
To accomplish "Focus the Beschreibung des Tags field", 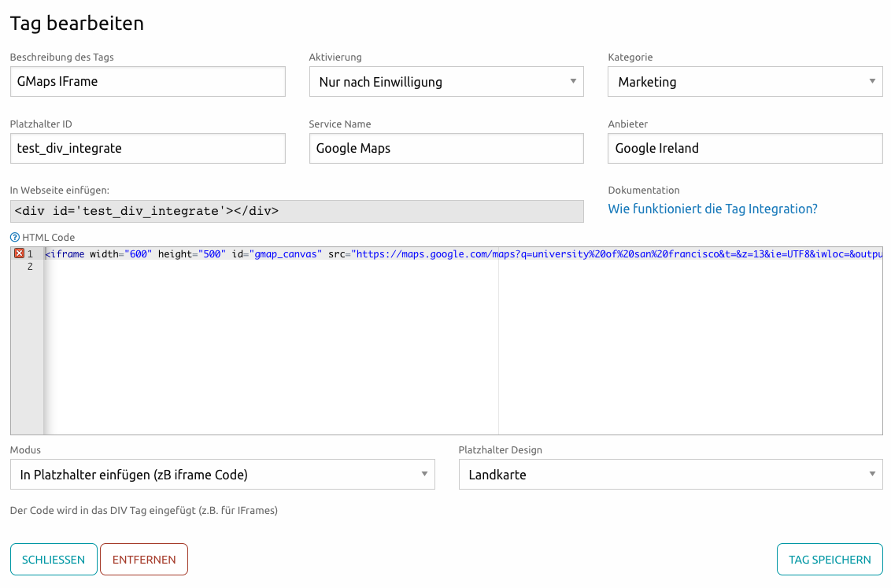I will coord(147,81).
